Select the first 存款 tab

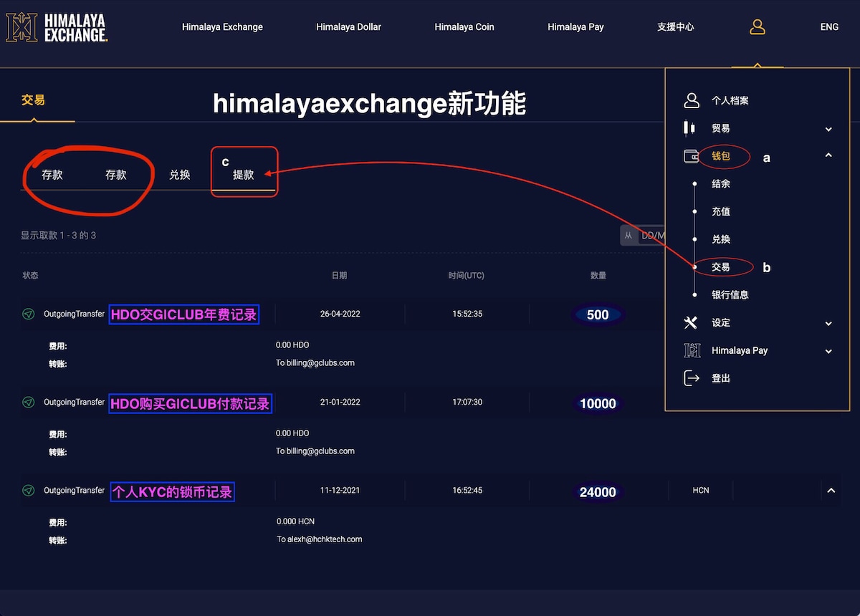(52, 175)
